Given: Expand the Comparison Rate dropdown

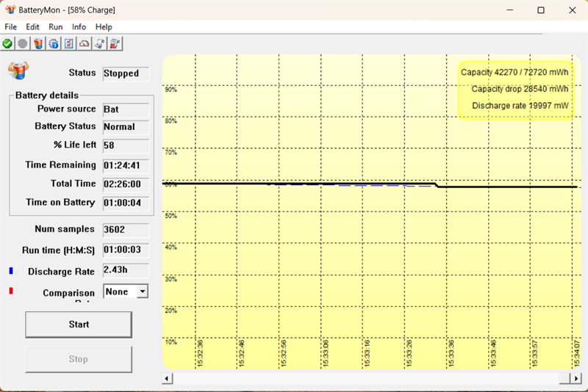Looking at the screenshot, I should point(142,291).
